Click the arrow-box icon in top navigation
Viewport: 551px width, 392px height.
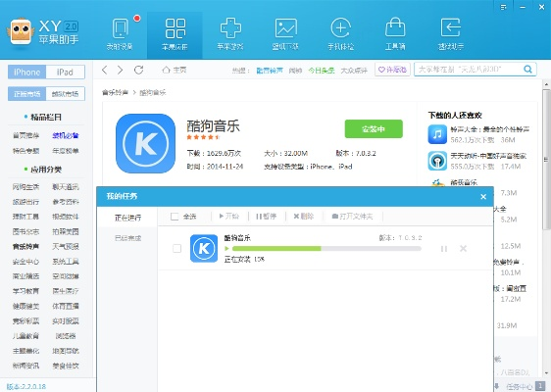(450, 27)
